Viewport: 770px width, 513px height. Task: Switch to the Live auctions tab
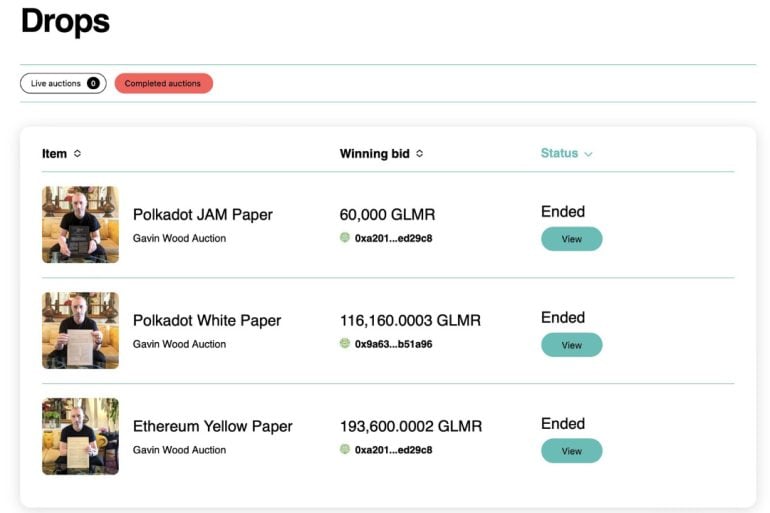click(x=63, y=83)
